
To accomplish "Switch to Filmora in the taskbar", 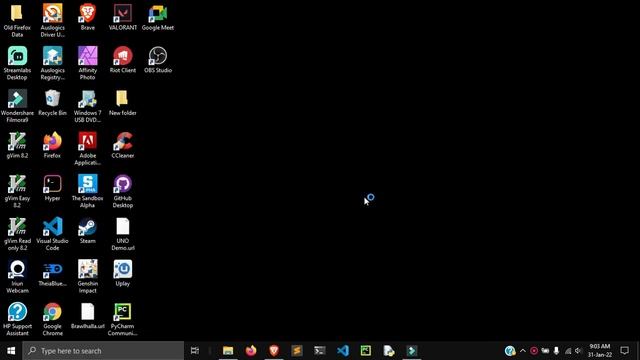I will (x=411, y=351).
